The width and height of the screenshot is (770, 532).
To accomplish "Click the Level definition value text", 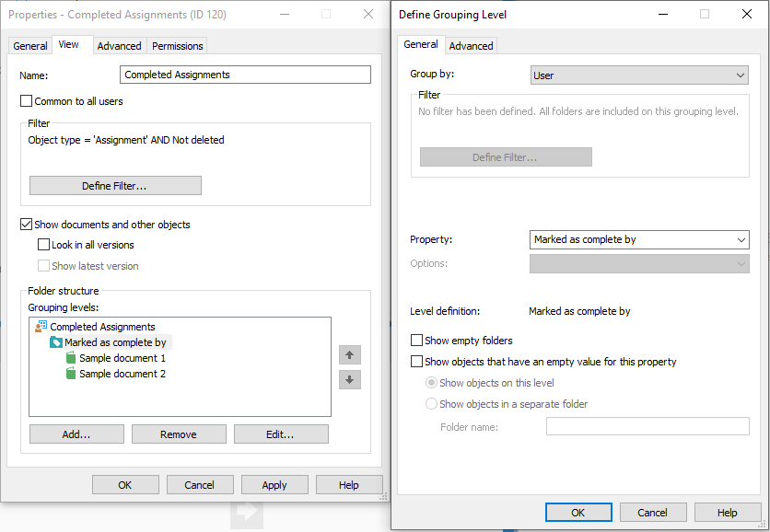I will coord(579,311).
